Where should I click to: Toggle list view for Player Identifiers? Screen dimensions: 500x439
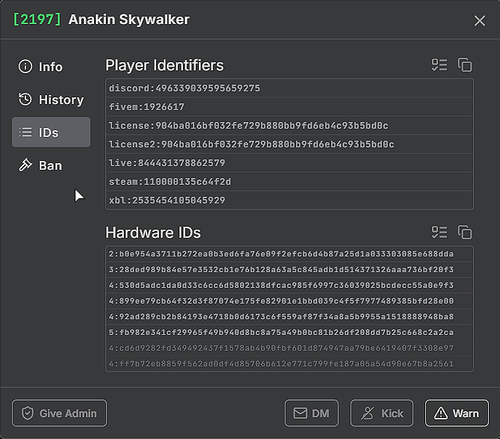(x=439, y=65)
